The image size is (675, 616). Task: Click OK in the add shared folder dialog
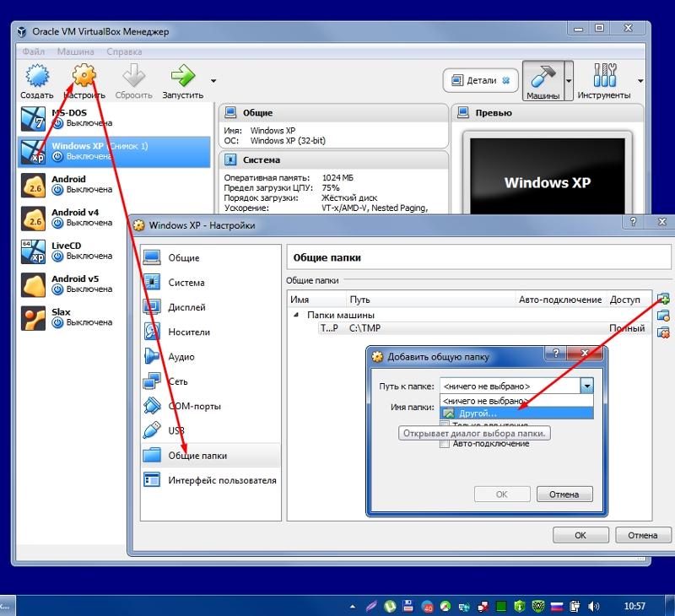pos(502,494)
